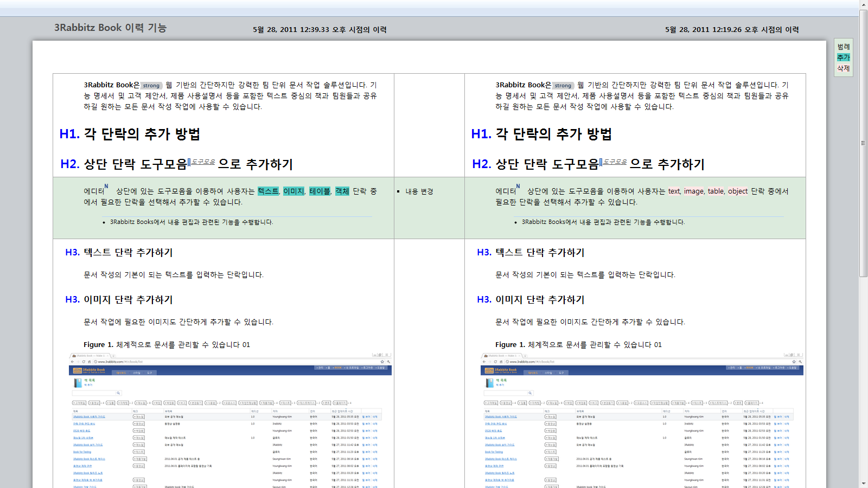Click the right 'Figure 1.' caption

[578, 345]
